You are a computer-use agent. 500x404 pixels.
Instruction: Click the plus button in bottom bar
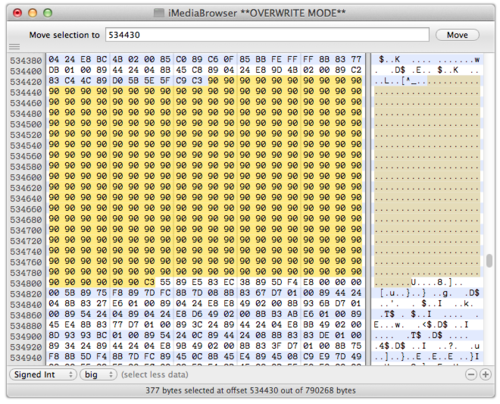coord(485,375)
